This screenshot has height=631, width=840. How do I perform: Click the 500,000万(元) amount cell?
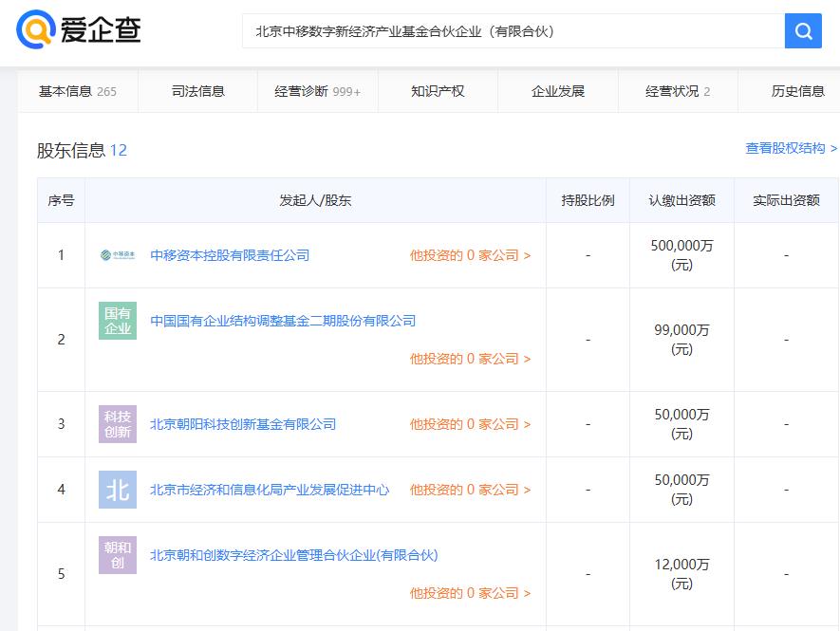pos(681,255)
